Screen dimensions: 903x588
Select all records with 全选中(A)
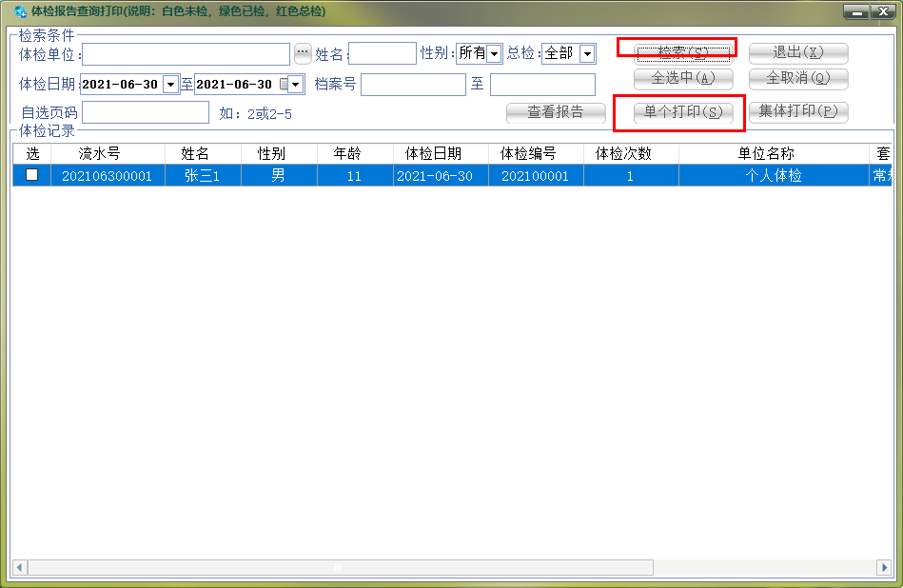click(683, 78)
